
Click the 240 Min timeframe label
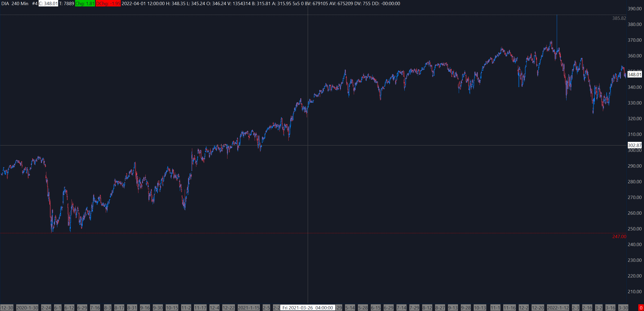click(20, 4)
